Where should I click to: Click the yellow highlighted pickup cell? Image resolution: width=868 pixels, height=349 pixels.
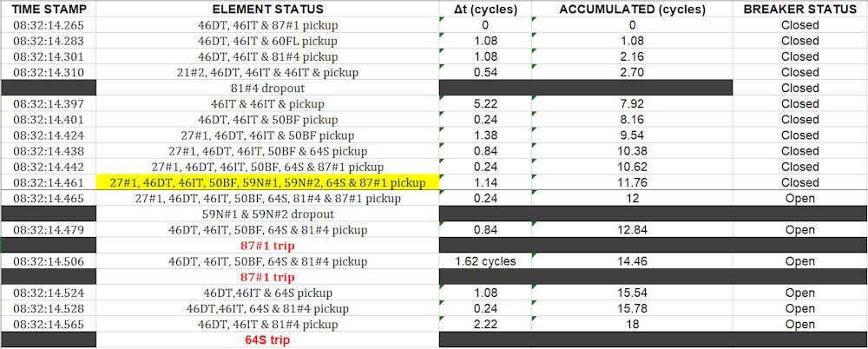click(x=268, y=183)
